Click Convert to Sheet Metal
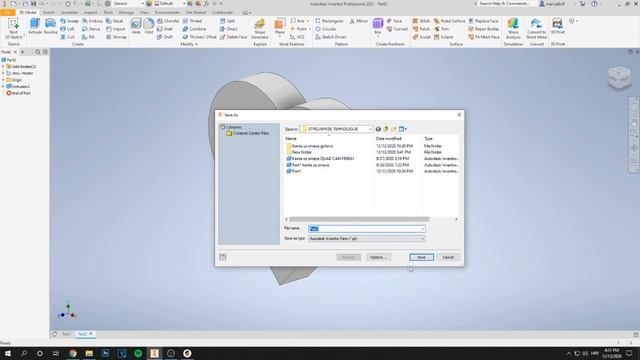This screenshot has height=360, width=640. click(x=537, y=29)
